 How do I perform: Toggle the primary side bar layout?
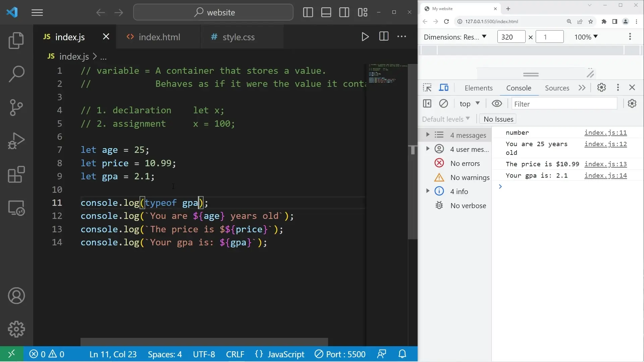click(x=308, y=12)
